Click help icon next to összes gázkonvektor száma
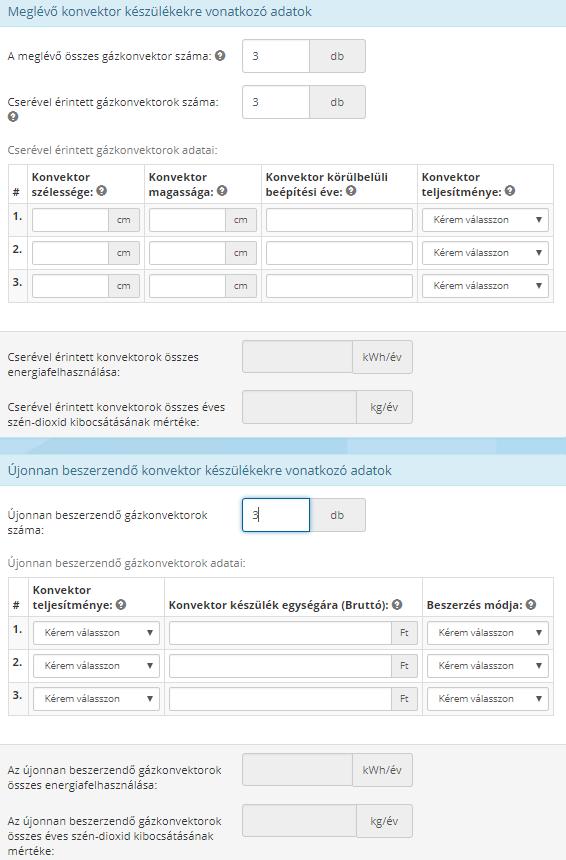This screenshot has height=860, width=566. (x=220, y=55)
